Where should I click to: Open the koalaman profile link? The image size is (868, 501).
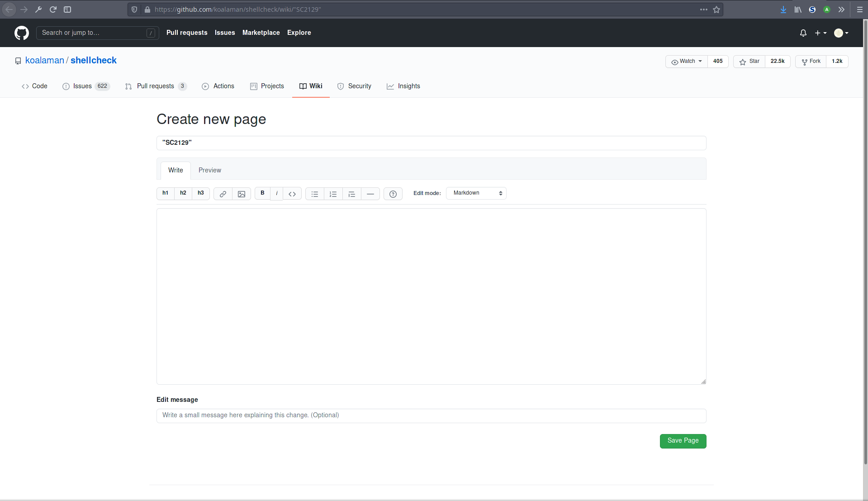(44, 60)
